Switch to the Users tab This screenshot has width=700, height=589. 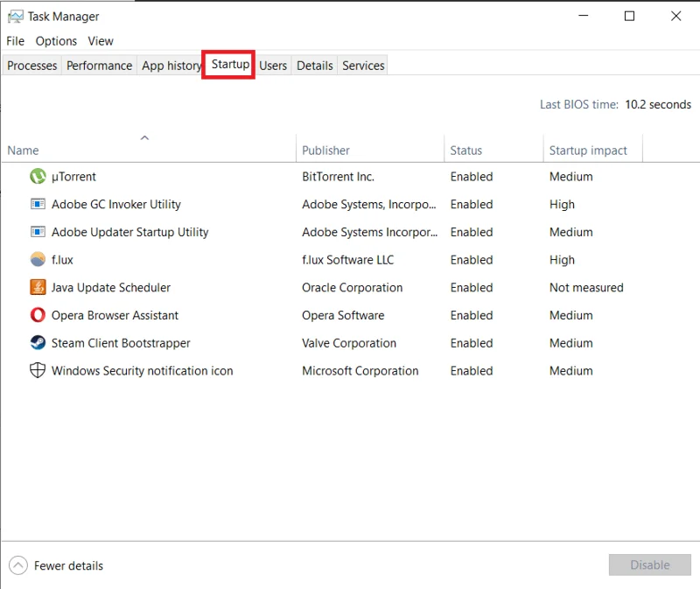coord(273,66)
